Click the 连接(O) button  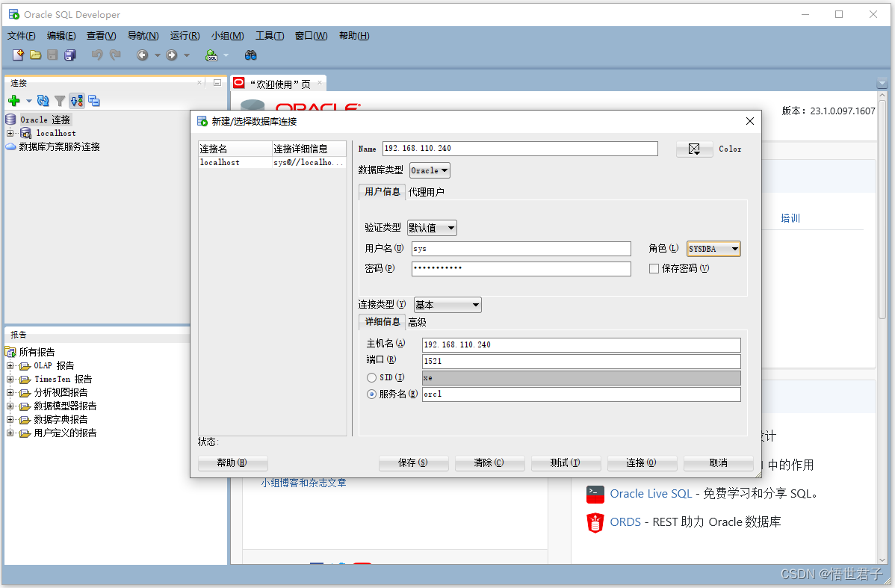point(642,462)
